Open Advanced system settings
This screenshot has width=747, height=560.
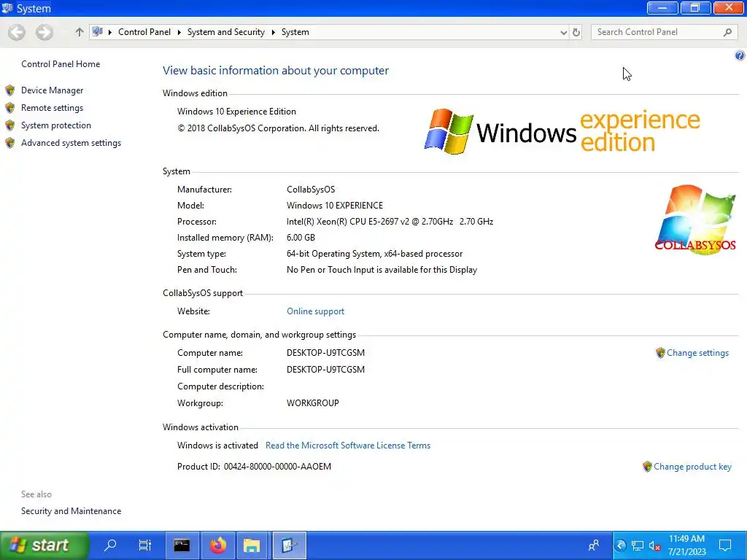pyautogui.click(x=71, y=143)
